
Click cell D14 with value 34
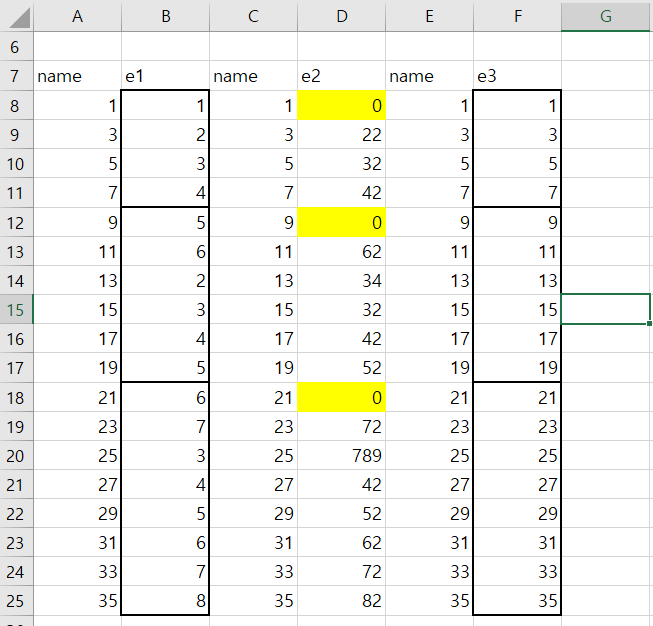click(341, 280)
